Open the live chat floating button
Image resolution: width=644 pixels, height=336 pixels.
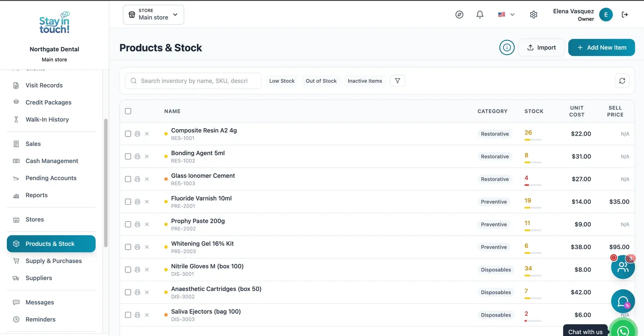623,301
